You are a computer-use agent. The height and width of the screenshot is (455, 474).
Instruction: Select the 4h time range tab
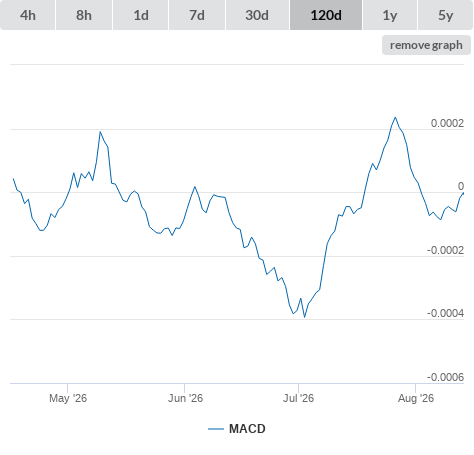coord(28,15)
